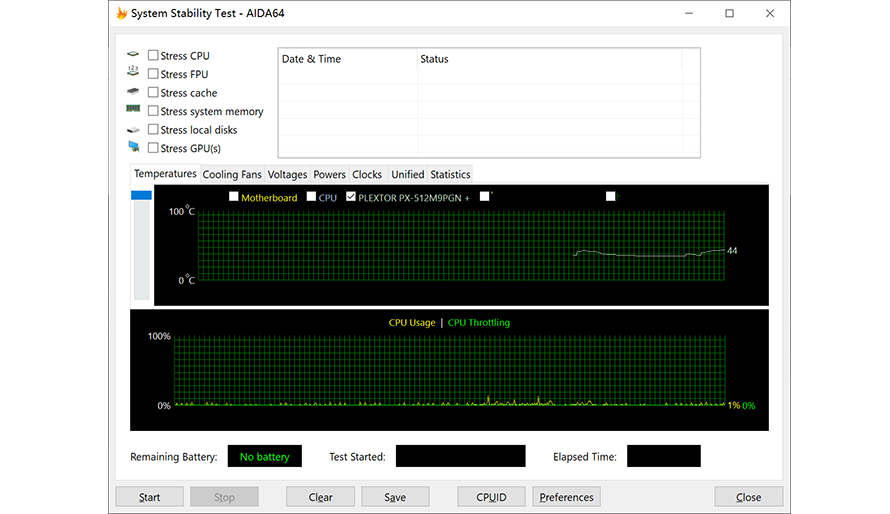
Task: Click the Date & Time column header
Action: coord(311,59)
